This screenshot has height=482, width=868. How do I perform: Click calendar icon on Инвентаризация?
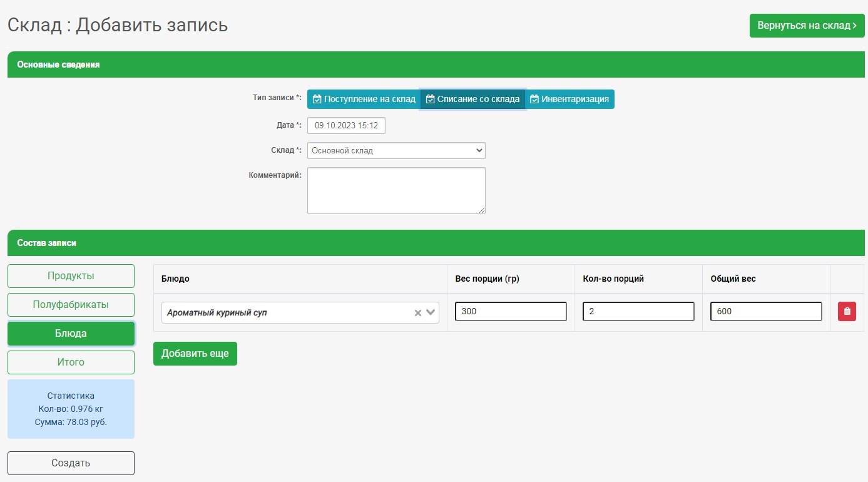pyautogui.click(x=534, y=99)
